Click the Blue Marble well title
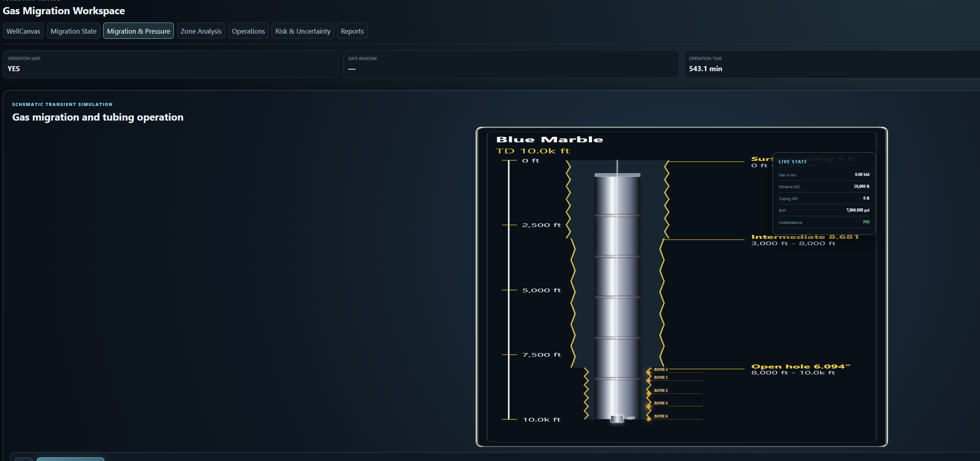Image resolution: width=980 pixels, height=461 pixels. tap(549, 140)
